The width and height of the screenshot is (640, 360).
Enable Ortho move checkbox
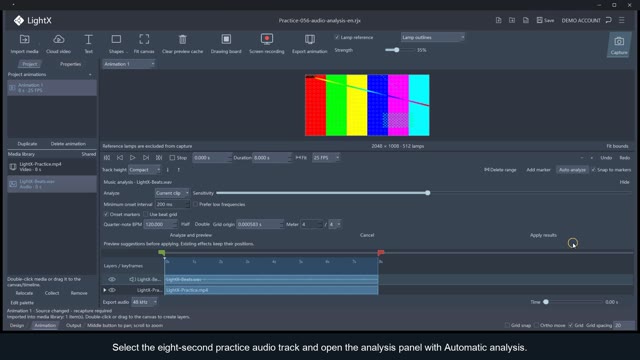click(536, 325)
